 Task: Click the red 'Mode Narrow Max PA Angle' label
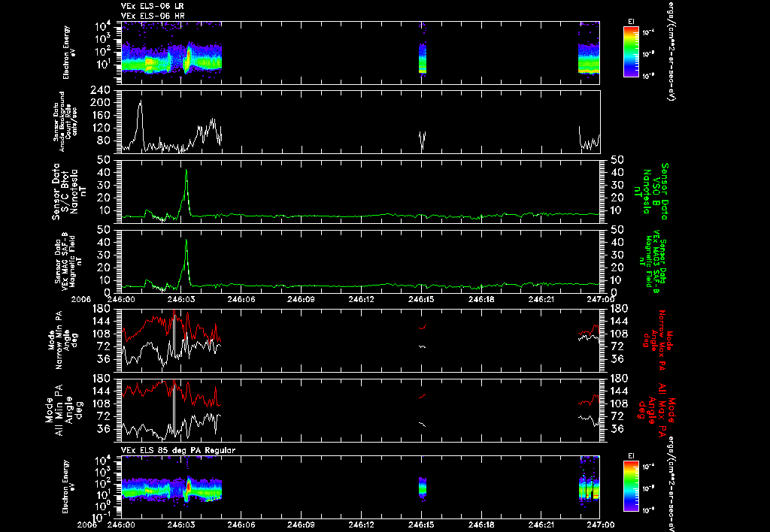656,339
